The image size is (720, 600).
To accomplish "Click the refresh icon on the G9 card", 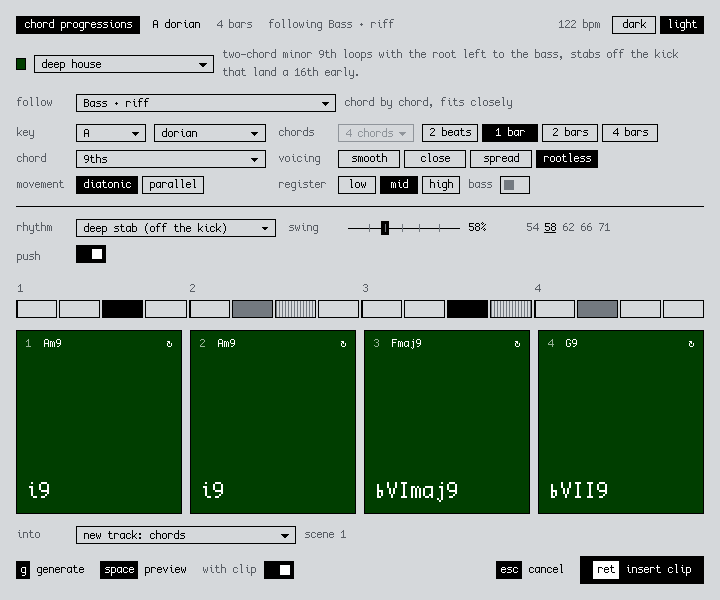I will (691, 344).
